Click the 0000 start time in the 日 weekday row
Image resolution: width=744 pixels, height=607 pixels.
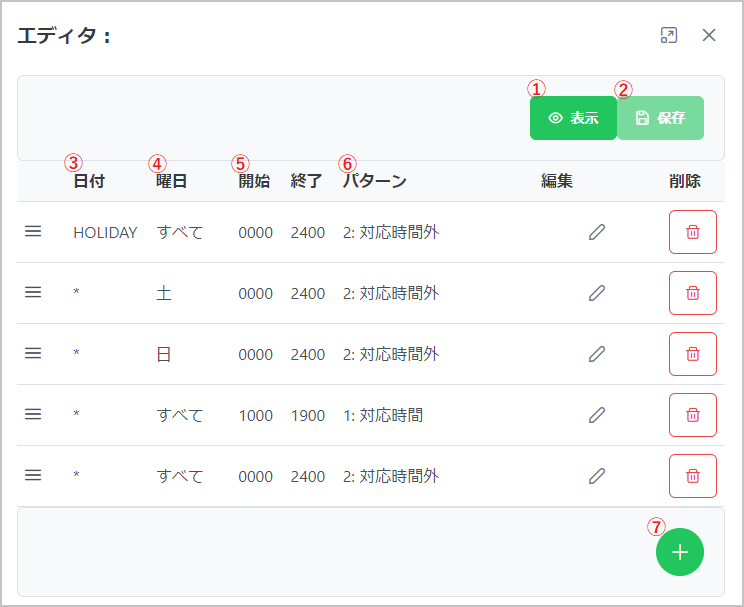[x=256, y=355]
